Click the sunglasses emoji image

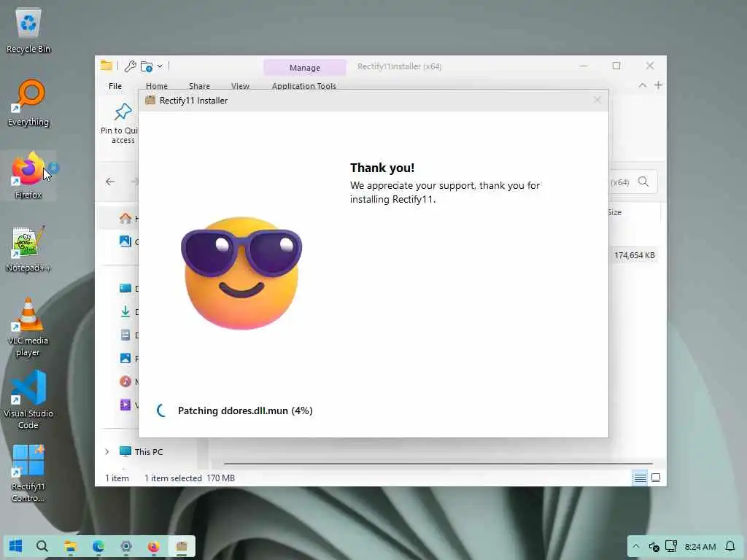[241, 273]
